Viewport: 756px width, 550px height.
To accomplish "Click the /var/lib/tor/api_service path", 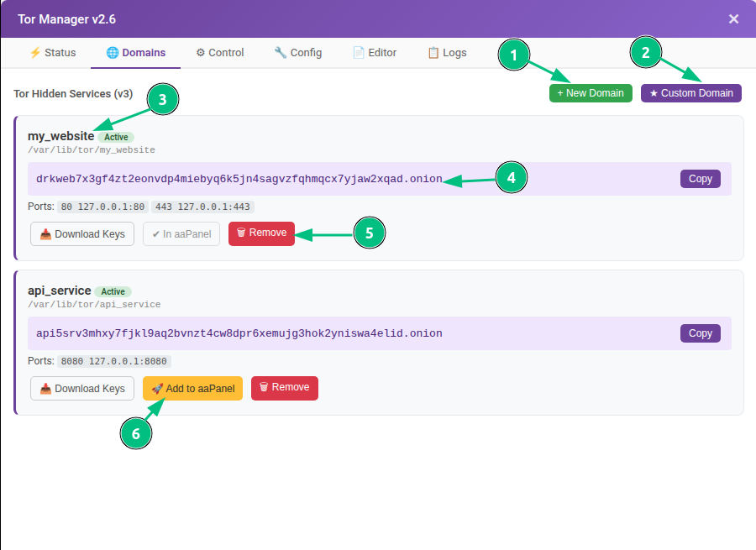I will tap(94, 305).
